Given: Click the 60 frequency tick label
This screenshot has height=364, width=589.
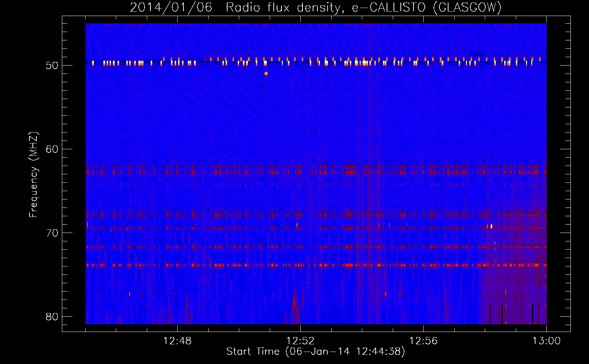Looking at the screenshot, I should pyautogui.click(x=52, y=149).
